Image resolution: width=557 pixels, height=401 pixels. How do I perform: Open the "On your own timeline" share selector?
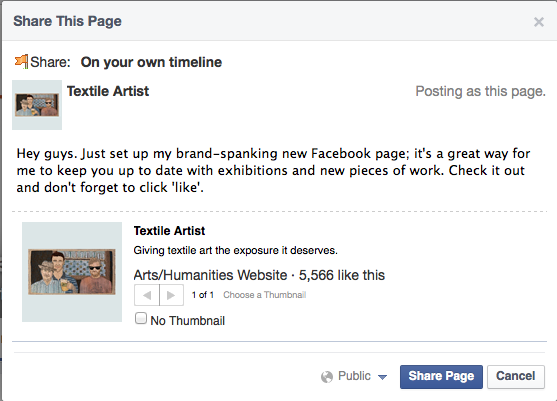(x=151, y=62)
